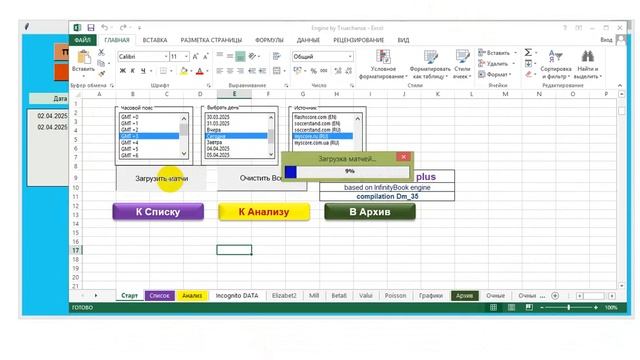This screenshot has width=640, height=360.
Task: Open the ФАЙЛ menu tab
Action: click(83, 40)
